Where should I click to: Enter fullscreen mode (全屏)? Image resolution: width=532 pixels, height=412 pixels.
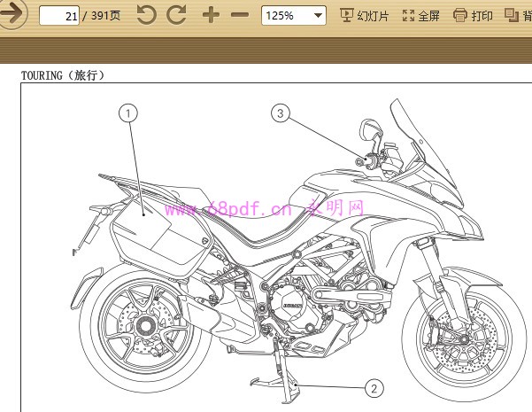(420, 16)
